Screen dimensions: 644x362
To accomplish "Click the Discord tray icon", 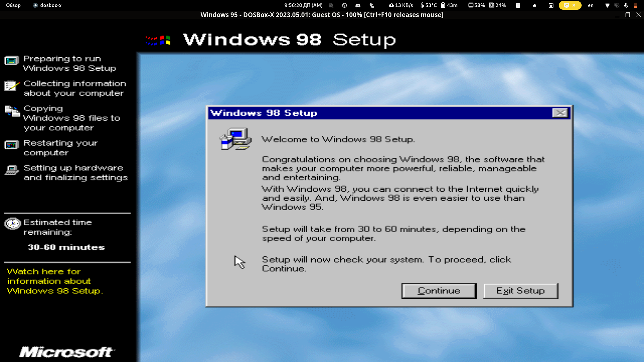I will tap(358, 5).
